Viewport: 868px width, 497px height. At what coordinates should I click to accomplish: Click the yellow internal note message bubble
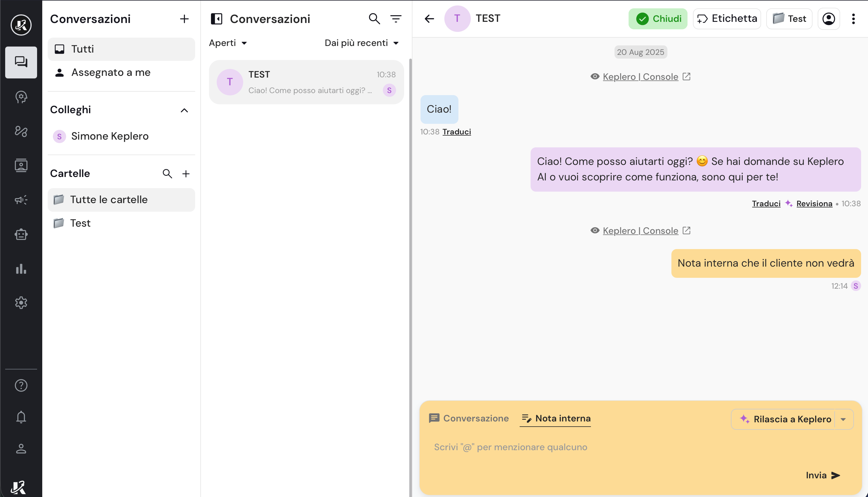point(766,263)
